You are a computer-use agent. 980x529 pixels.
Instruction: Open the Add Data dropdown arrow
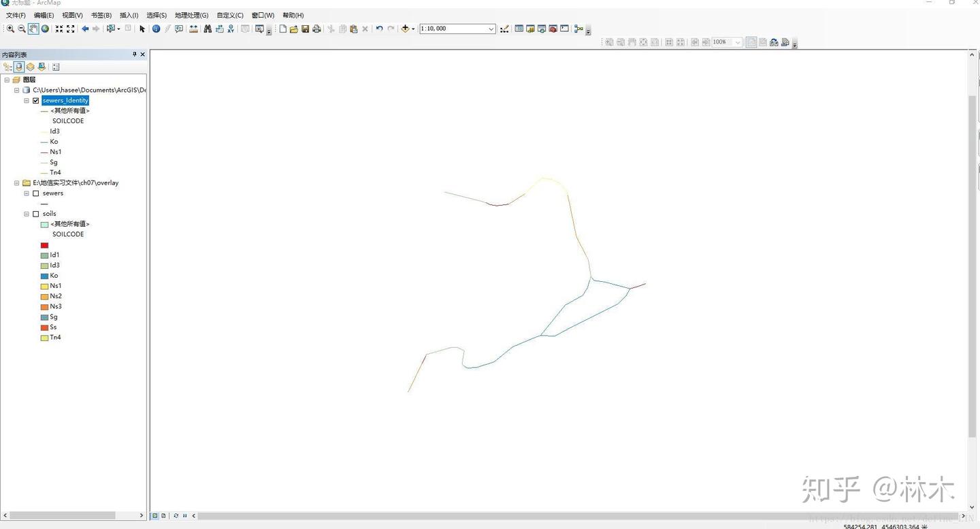413,29
